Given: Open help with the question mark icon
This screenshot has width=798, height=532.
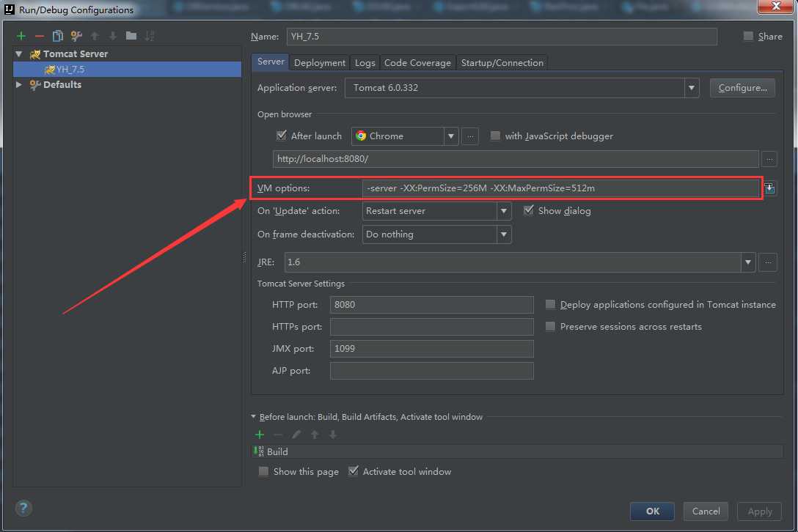Looking at the screenshot, I should 23,508.
